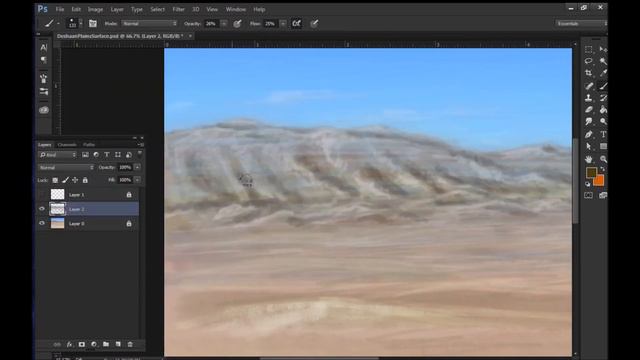Select the Healing Brush tool

[589, 86]
